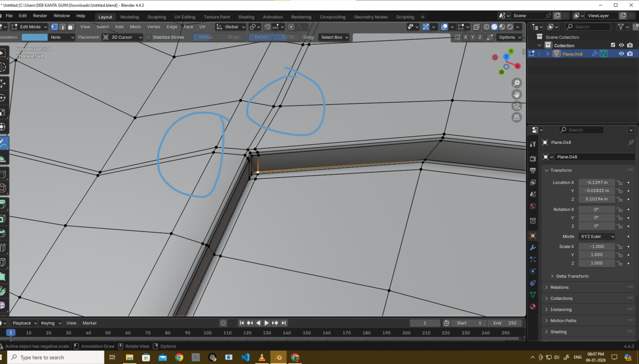The image size is (639, 364).
Task: Open the XYZ Euler rotation mode dropdown
Action: (x=597, y=236)
